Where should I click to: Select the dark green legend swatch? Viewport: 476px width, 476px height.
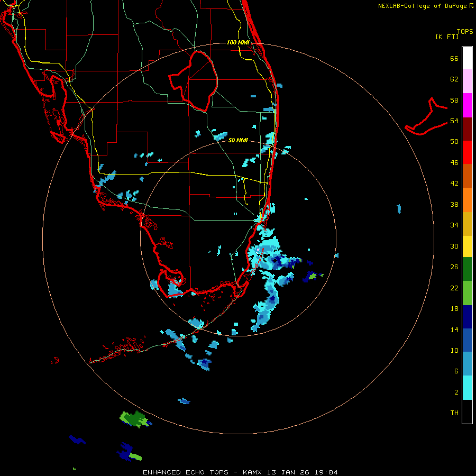[467, 269]
